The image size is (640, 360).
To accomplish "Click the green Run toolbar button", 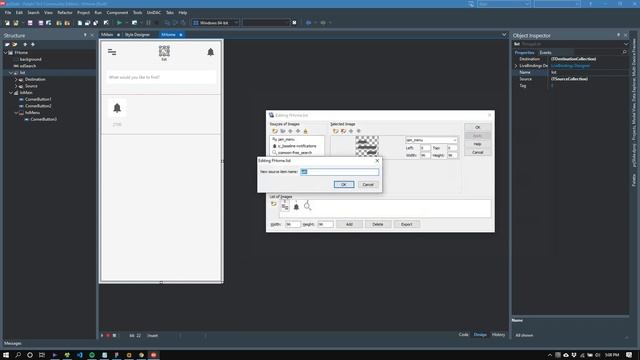I will [x=119, y=23].
